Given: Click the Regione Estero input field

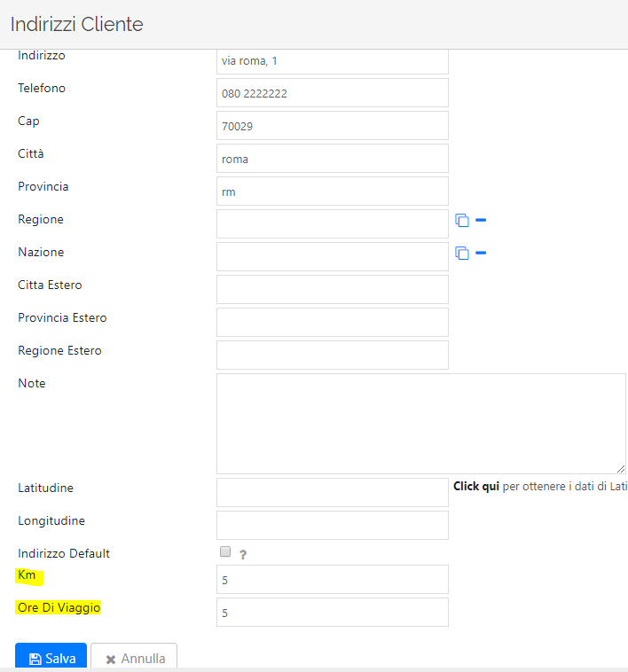Looking at the screenshot, I should 333,356.
